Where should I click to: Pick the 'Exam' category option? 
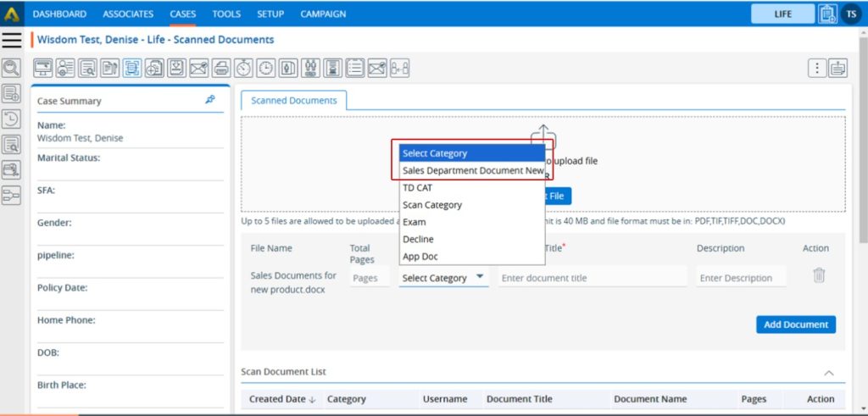tap(415, 222)
